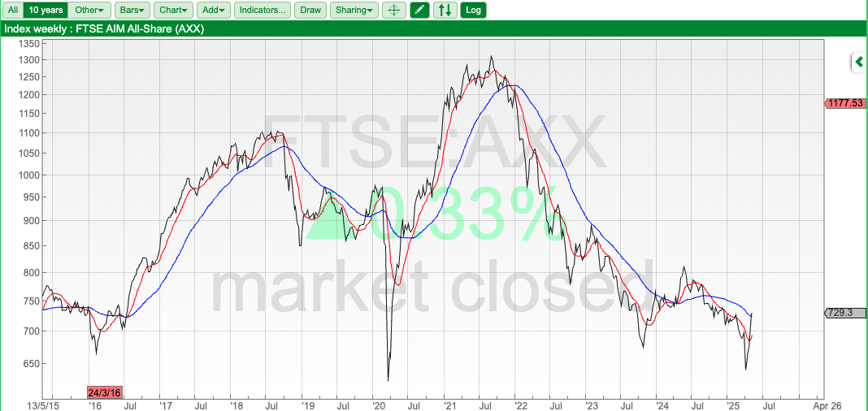
Task: Open the Other time range dropdown
Action: (89, 10)
